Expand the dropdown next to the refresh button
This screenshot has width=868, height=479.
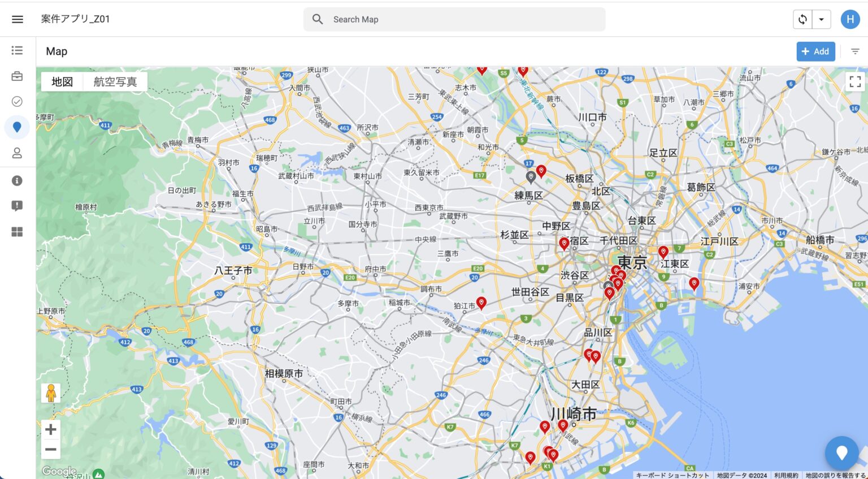tap(822, 19)
